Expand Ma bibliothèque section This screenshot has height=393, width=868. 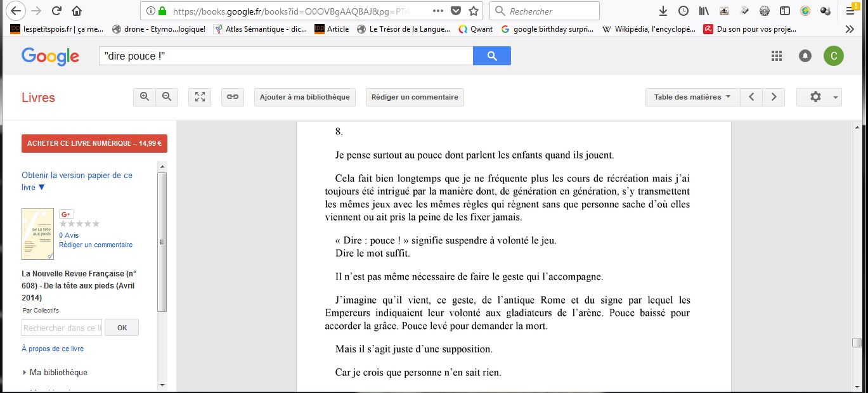55,372
